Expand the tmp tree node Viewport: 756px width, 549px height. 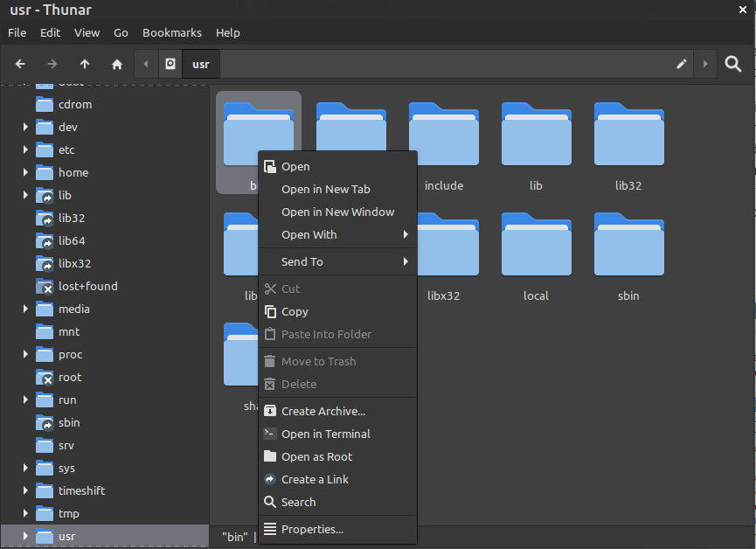[25, 513]
